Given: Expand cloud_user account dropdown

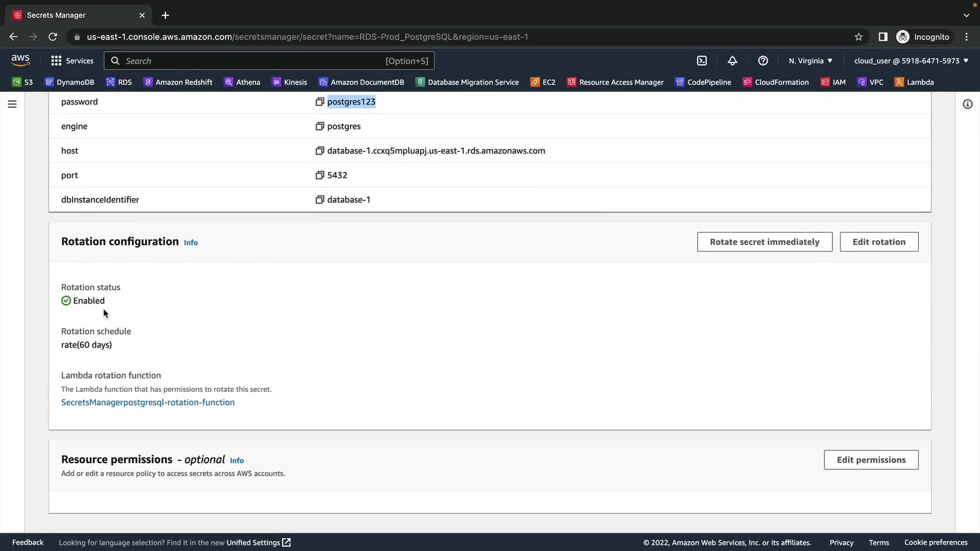Looking at the screenshot, I should [x=911, y=61].
